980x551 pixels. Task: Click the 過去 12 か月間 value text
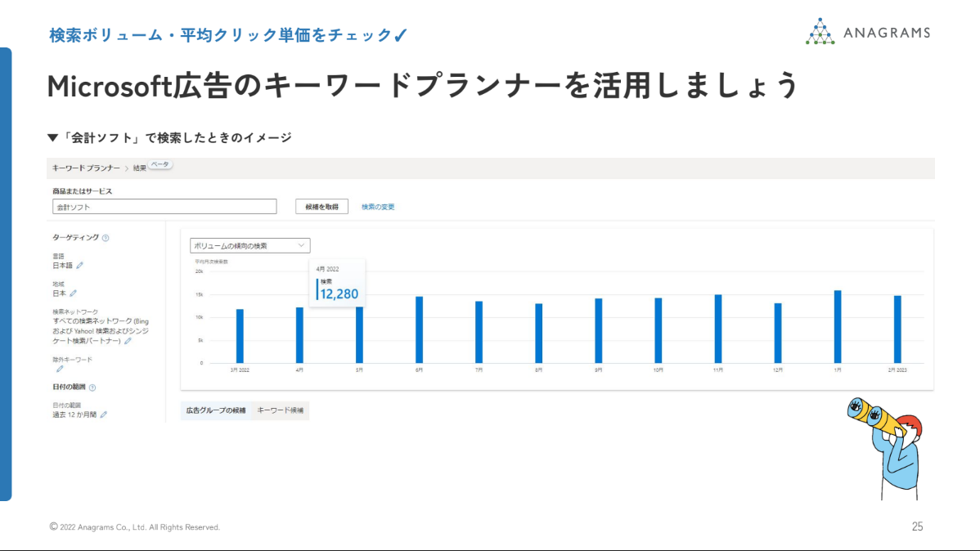[x=74, y=414]
